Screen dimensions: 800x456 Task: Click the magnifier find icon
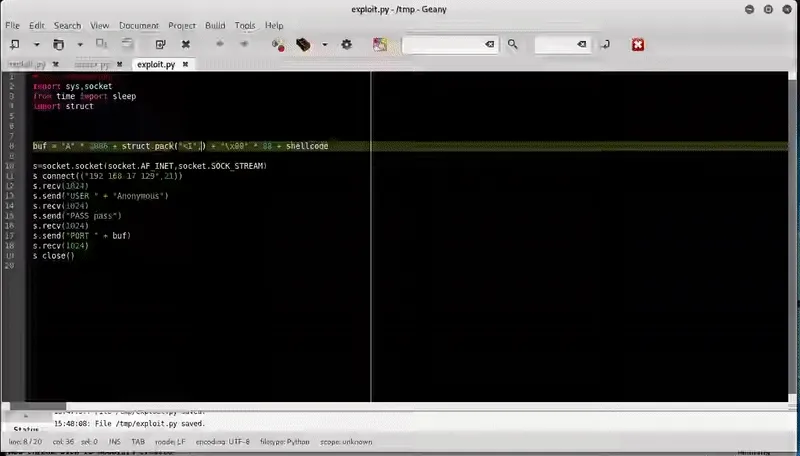pos(513,44)
